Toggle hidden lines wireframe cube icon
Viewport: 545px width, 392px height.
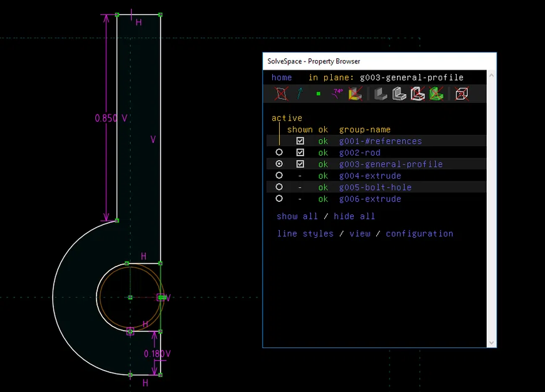(x=462, y=94)
